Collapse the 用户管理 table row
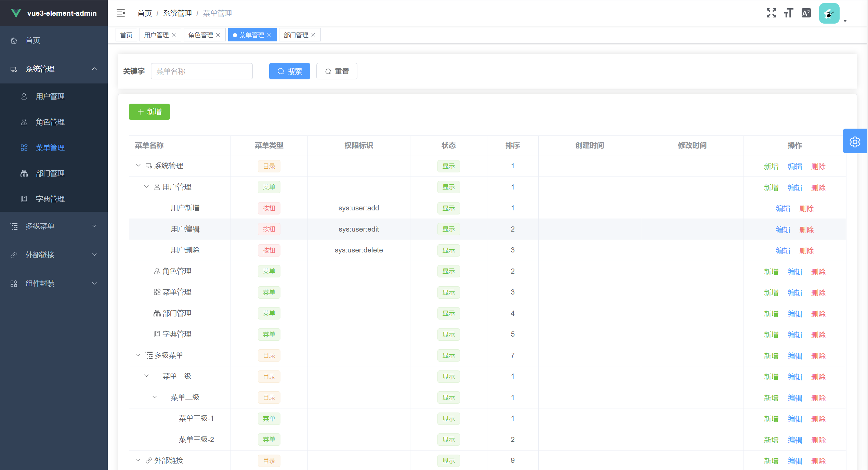This screenshot has height=470, width=868. (146, 187)
